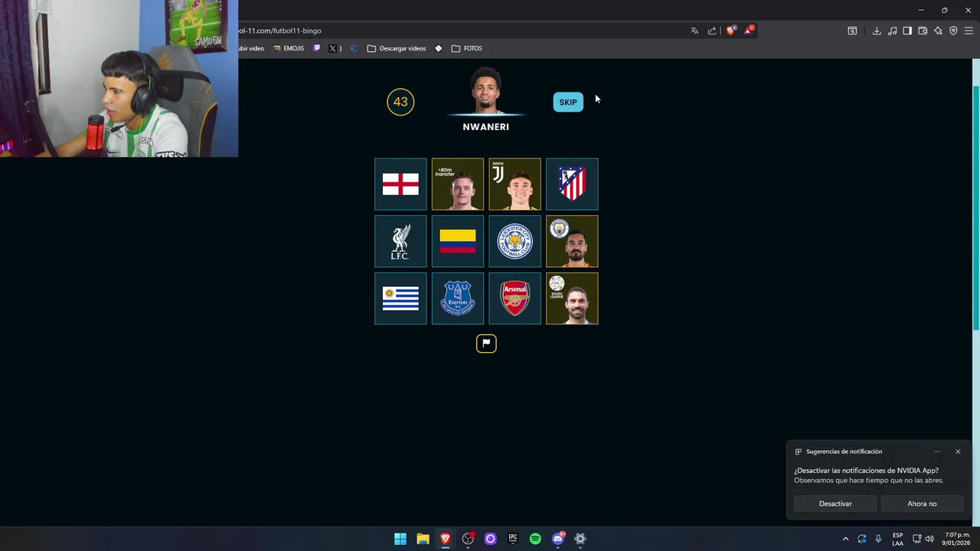
Task: Open the Epic Games taskbar icon
Action: coord(513,539)
